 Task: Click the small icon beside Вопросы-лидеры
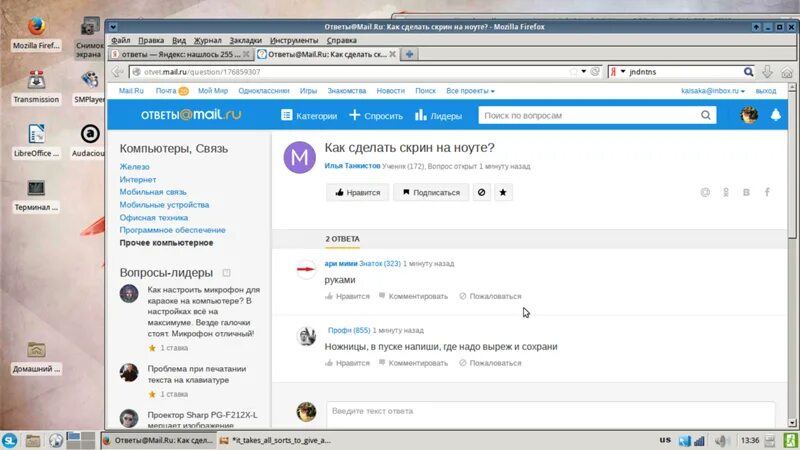227,273
